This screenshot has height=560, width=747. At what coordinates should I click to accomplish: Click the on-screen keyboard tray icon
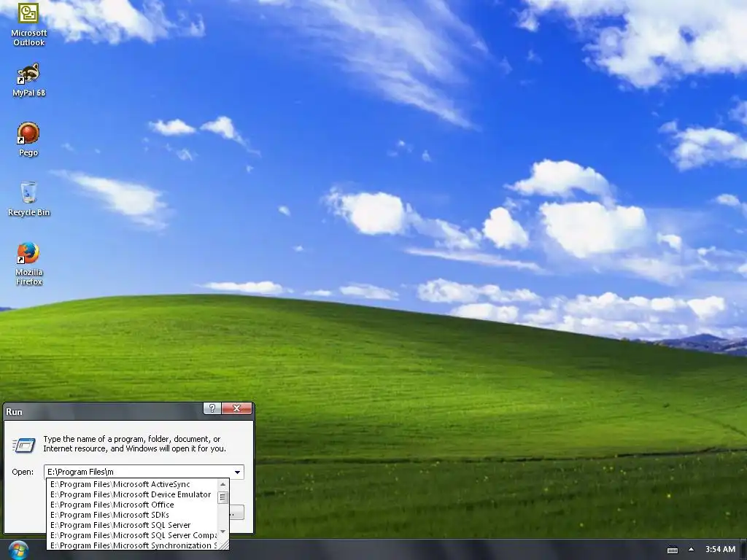coord(672,550)
